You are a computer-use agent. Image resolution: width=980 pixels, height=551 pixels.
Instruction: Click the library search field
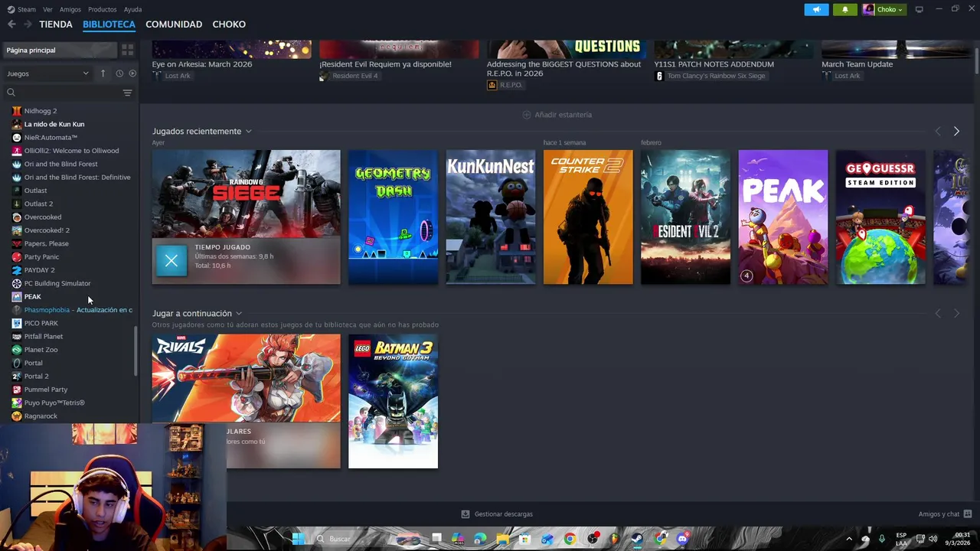point(63,93)
